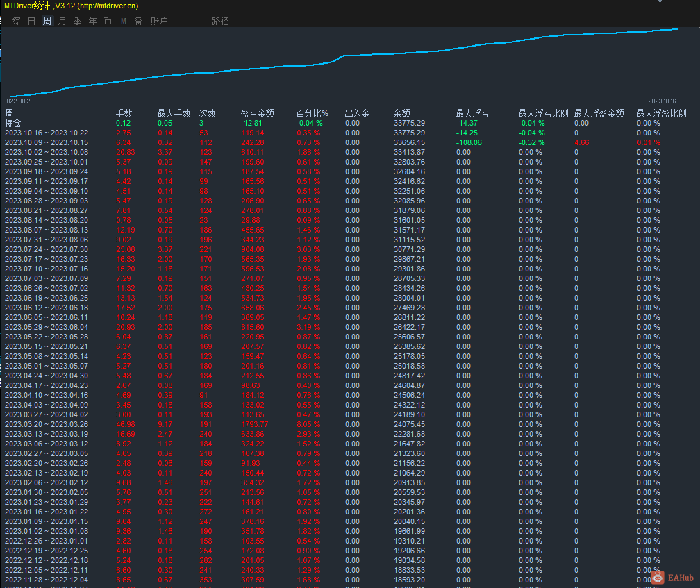Click the EAHub logo icon
Viewport: 700px width, 588px height.
pos(657,577)
